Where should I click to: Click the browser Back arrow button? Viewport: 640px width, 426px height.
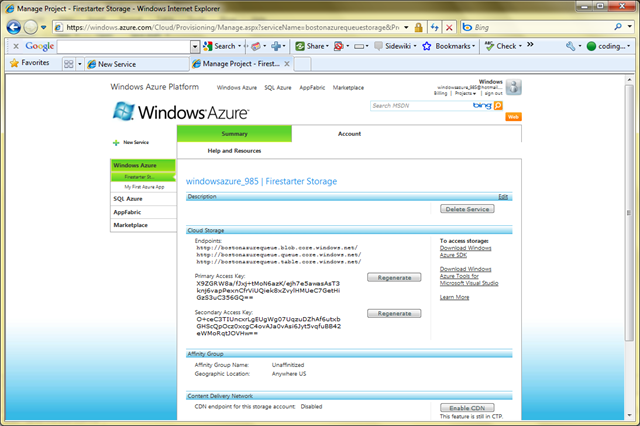coord(13,27)
